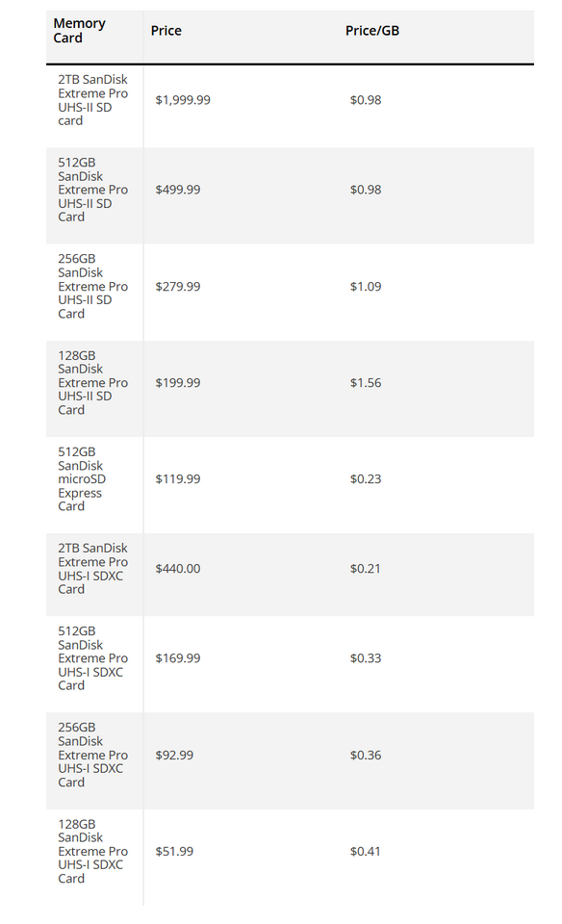The image size is (562, 924).
Task: Click the $440.00 price cell
Action: tap(178, 569)
